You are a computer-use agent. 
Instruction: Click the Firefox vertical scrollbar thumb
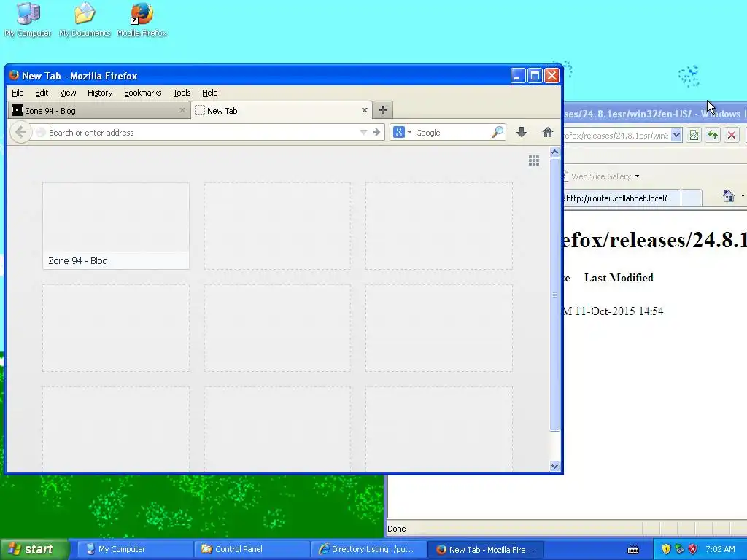click(554, 295)
